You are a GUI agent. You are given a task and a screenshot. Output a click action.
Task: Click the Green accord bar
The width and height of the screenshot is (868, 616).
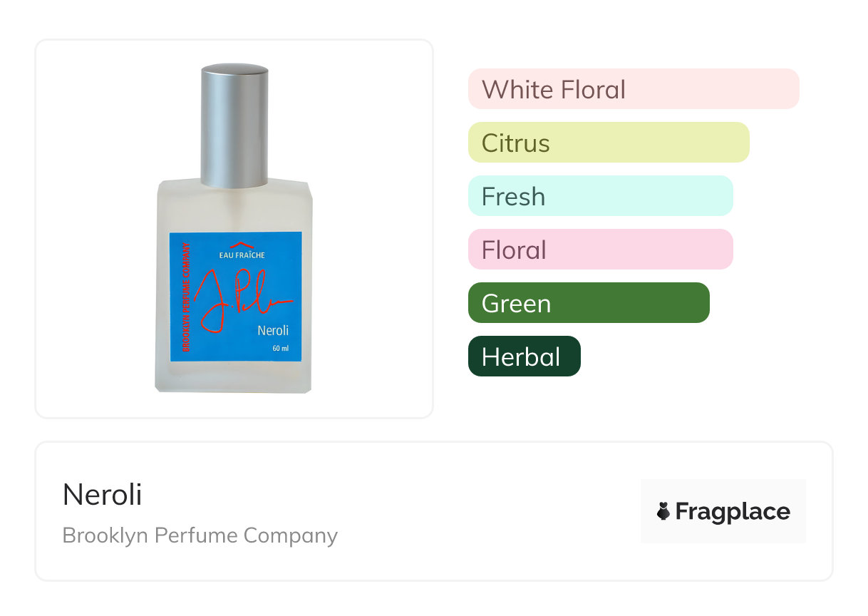tap(588, 303)
